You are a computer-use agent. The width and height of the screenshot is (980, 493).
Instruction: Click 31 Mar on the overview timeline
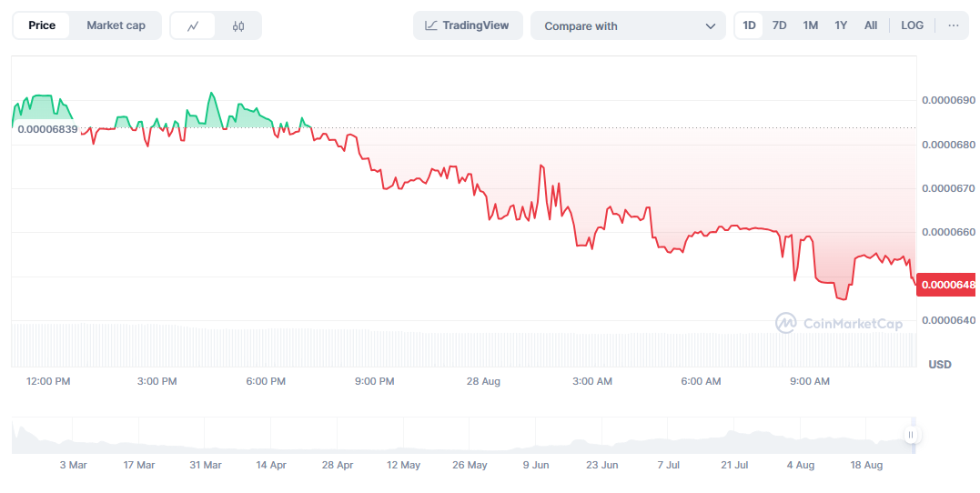click(x=205, y=465)
